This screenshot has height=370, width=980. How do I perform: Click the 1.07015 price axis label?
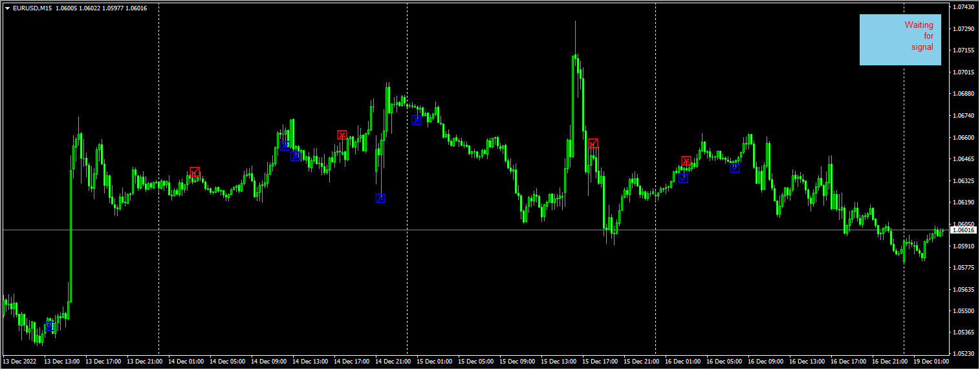964,72
